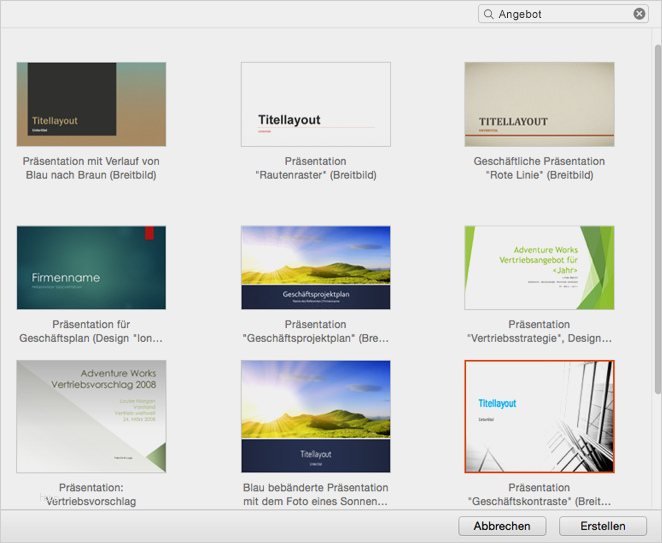Click inside the 'Angebot' search field
Viewport: 662px width, 543px height.
560,14
